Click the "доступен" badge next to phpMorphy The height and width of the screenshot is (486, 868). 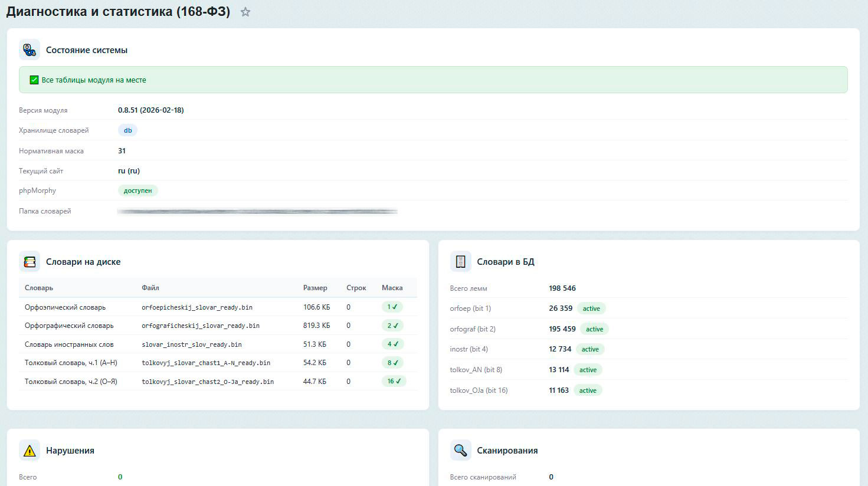(x=138, y=191)
